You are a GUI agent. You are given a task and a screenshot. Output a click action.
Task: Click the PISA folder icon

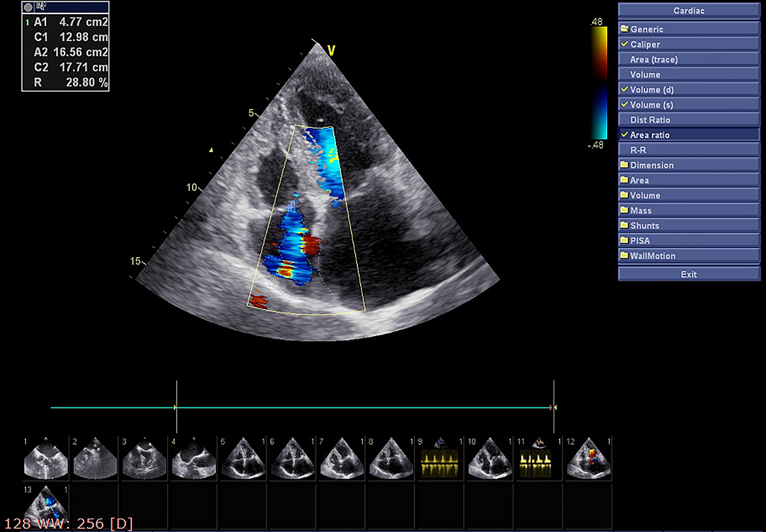click(x=624, y=240)
